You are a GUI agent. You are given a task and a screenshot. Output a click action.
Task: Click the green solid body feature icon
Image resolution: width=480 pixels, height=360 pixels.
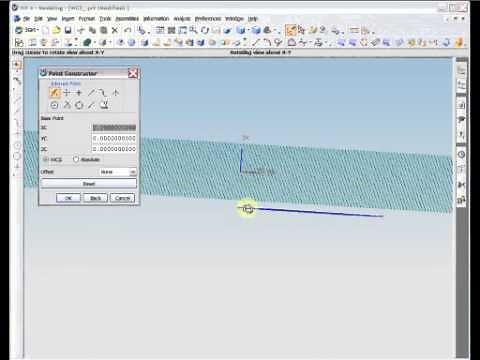[87, 42]
